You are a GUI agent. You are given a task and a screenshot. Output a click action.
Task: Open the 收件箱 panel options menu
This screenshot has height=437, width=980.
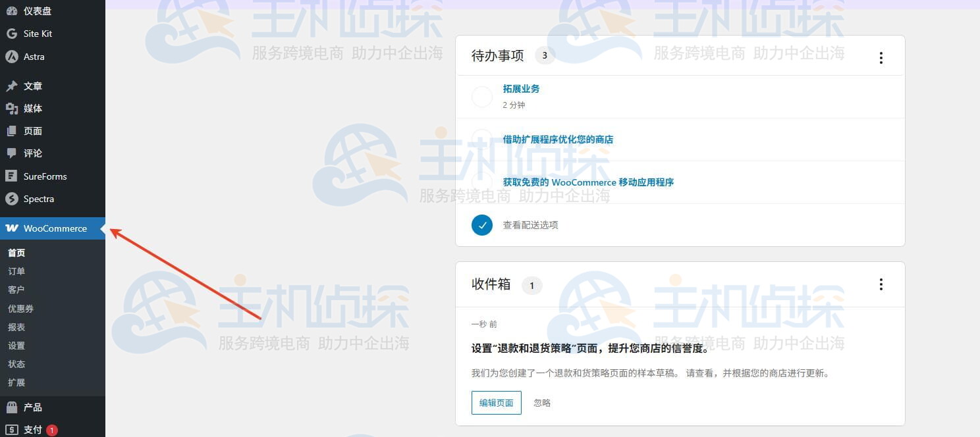point(881,284)
